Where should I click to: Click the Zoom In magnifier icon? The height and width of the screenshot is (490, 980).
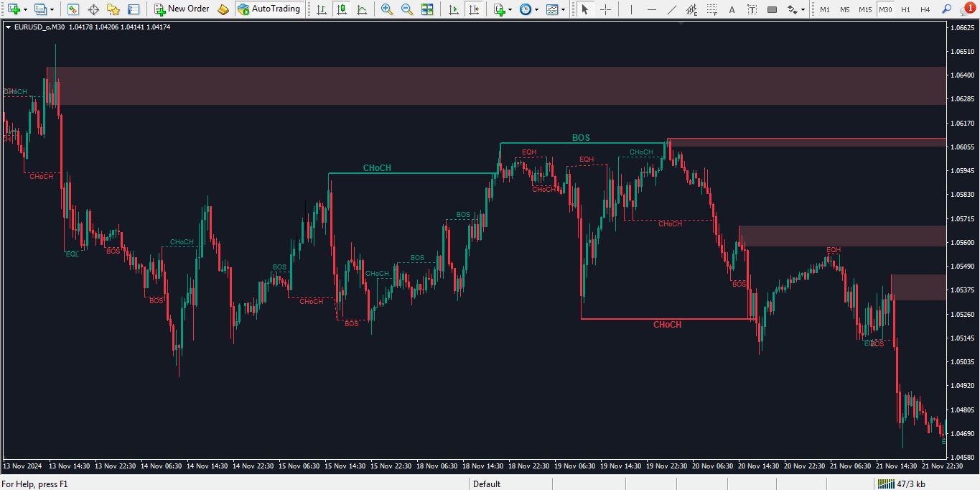tap(387, 9)
